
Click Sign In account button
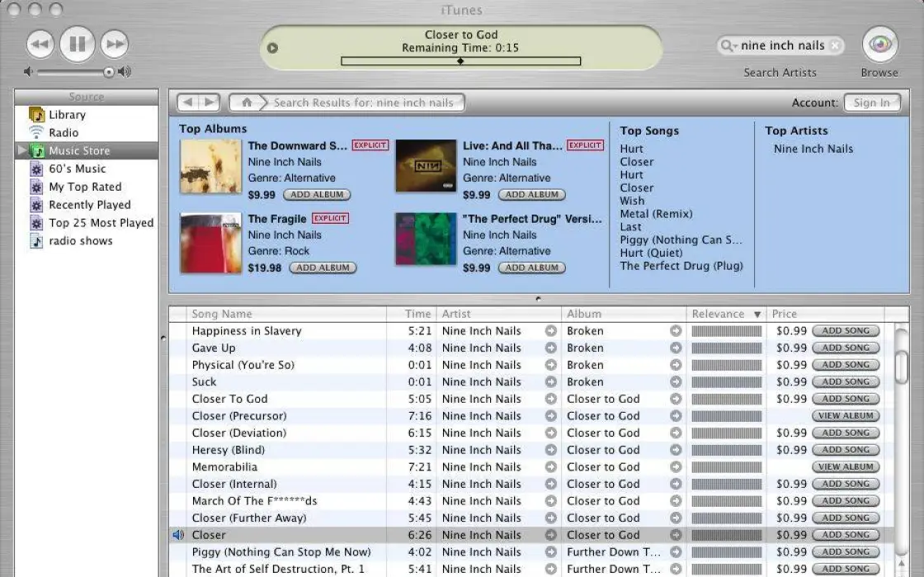pos(872,102)
